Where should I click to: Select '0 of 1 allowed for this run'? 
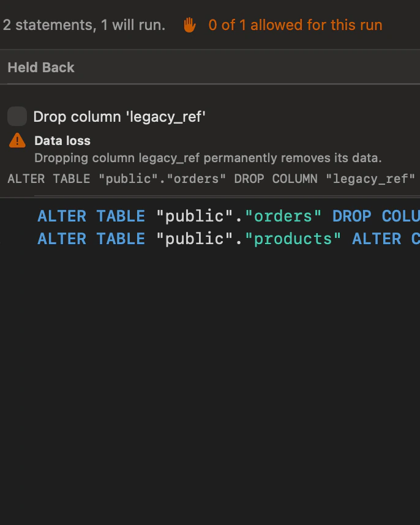coord(295,25)
